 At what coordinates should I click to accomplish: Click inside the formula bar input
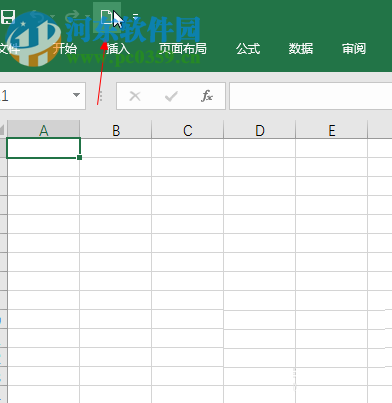[x=311, y=96]
